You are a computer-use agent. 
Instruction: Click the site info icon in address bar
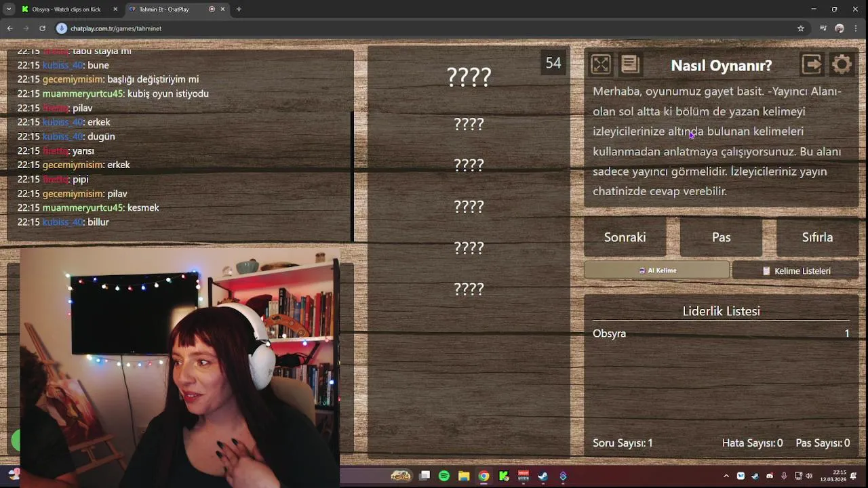[x=62, y=28]
